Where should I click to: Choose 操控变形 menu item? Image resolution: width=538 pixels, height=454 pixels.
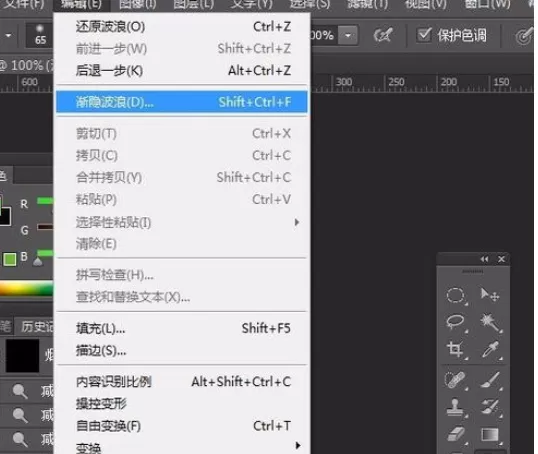tap(182, 404)
